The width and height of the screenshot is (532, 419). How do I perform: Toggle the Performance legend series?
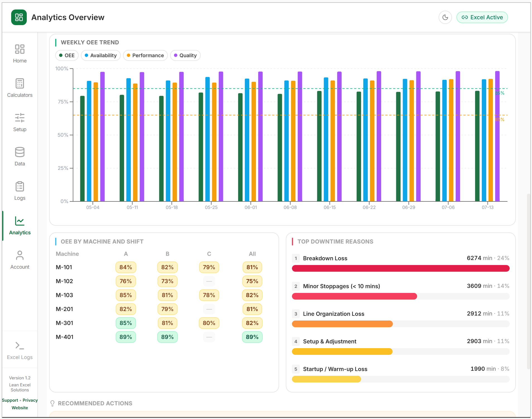pos(145,55)
